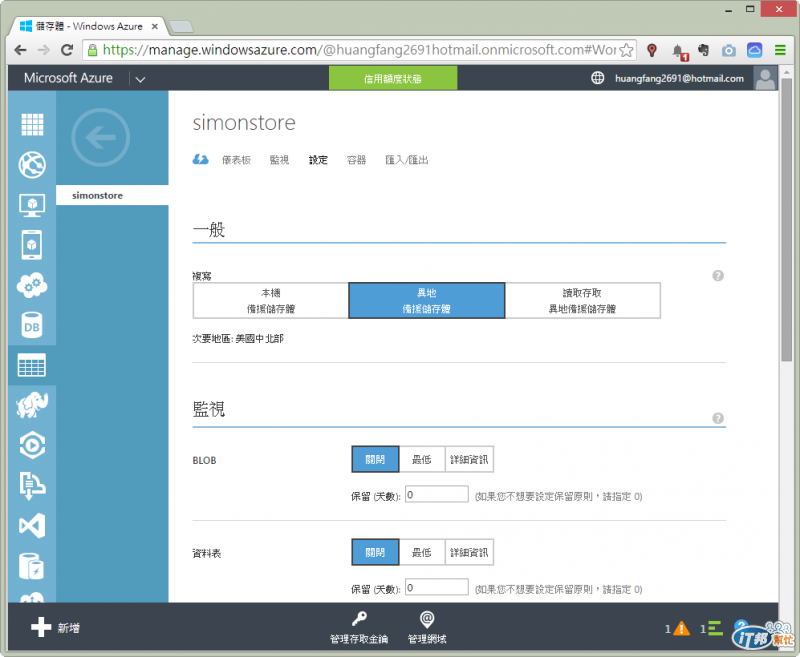Click the blue cloud extension icon
This screenshot has width=800, height=657.
click(x=755, y=50)
